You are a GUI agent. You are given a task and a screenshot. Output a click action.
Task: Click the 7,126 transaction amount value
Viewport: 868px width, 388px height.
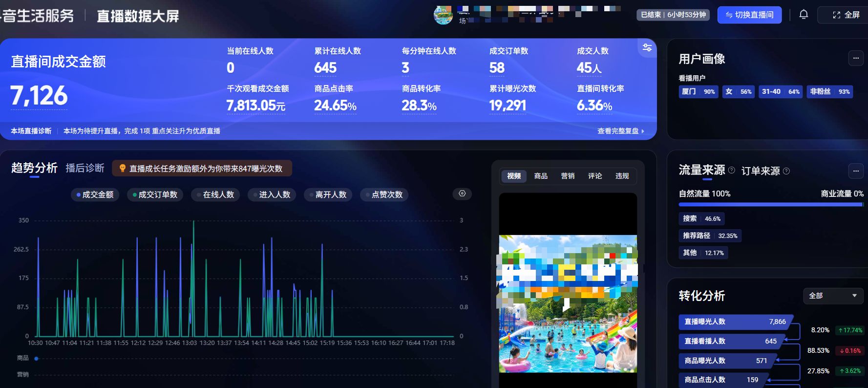click(x=39, y=96)
